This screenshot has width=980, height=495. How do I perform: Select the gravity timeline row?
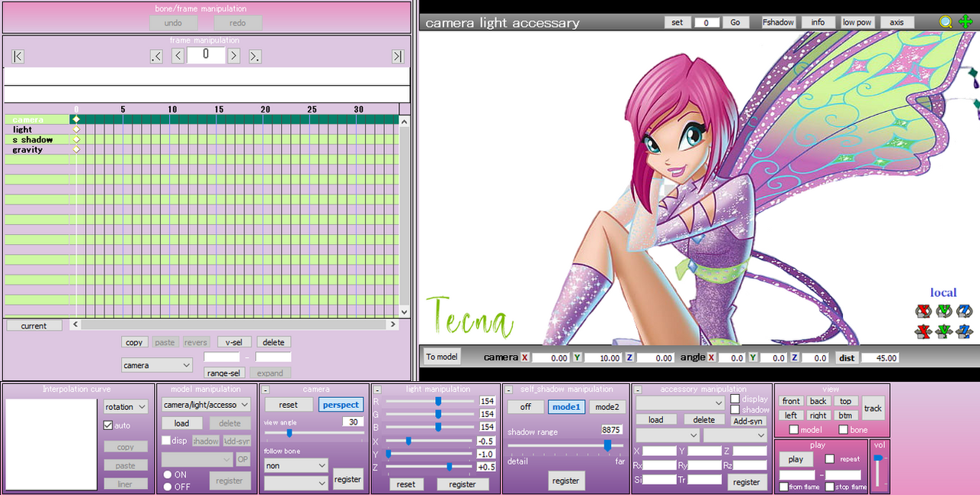202,149
